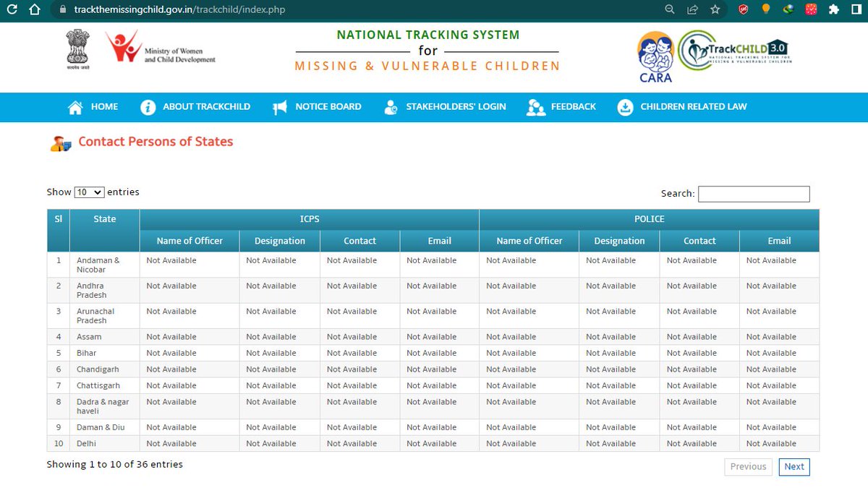Click the TrackChild 3.0 logo
This screenshot has height=488, width=868.
pos(735,50)
